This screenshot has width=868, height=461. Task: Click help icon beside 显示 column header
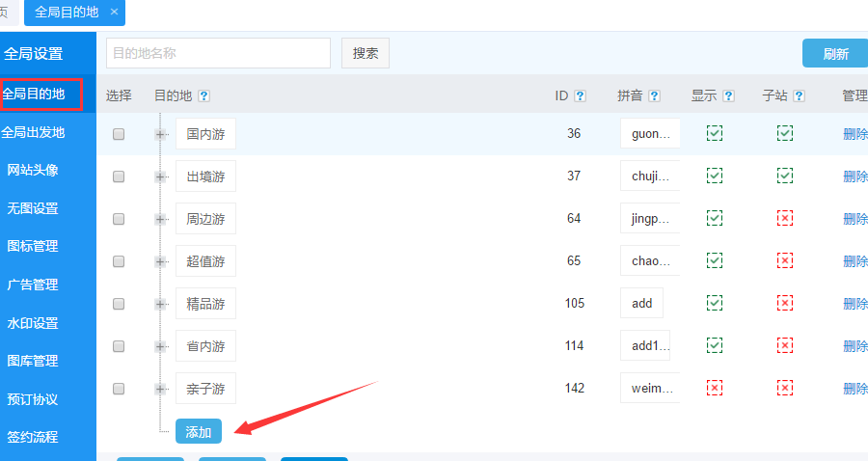click(728, 96)
